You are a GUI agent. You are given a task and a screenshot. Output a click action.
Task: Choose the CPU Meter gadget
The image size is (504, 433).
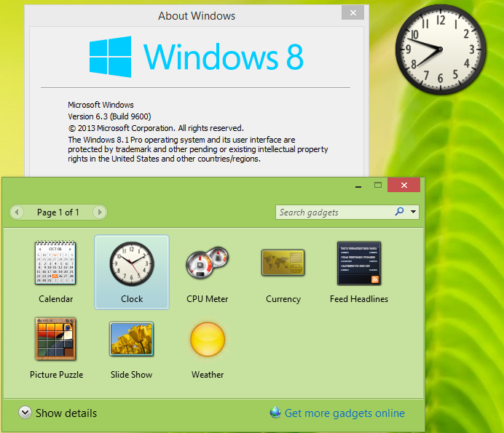click(208, 263)
